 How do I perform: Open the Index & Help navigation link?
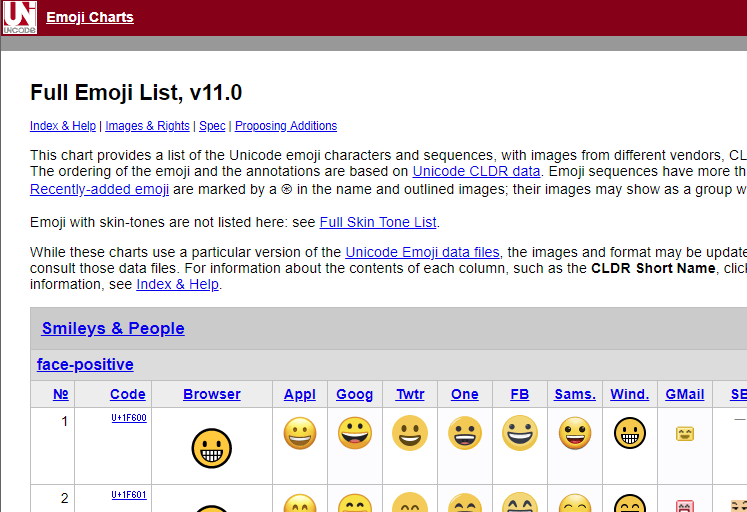coord(63,126)
